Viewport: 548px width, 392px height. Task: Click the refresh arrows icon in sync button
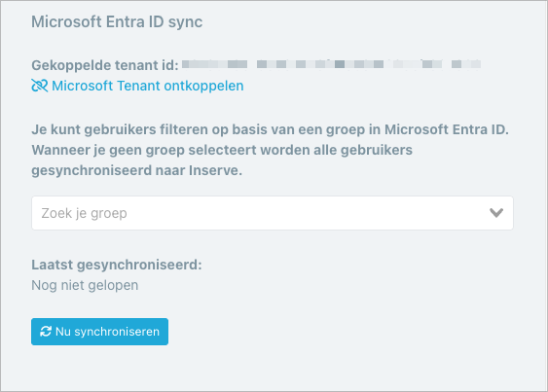click(x=46, y=332)
